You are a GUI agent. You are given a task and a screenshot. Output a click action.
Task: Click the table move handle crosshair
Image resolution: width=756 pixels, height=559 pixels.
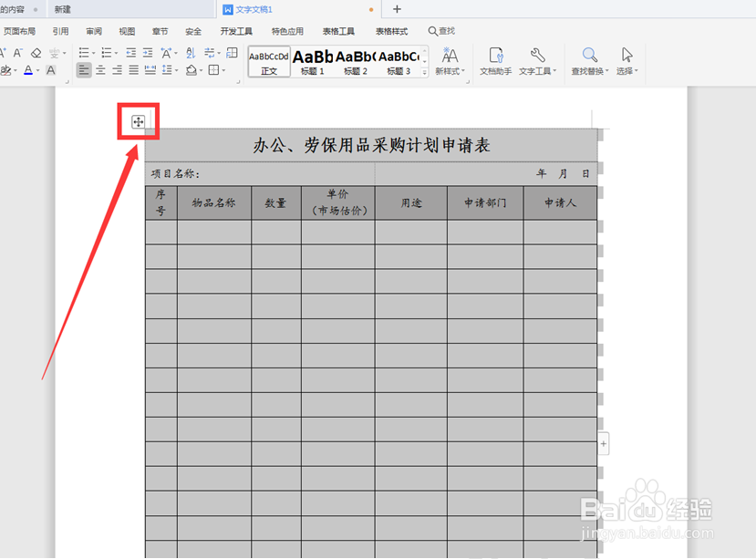click(138, 122)
